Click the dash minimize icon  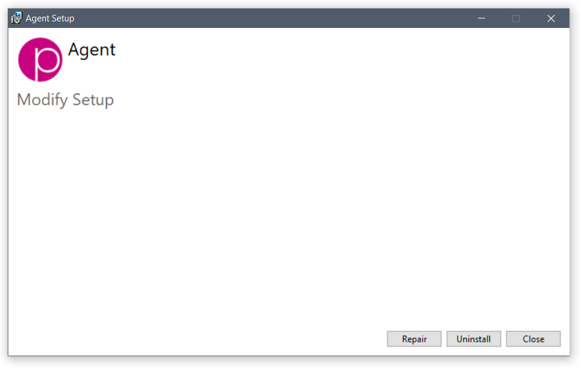(481, 18)
